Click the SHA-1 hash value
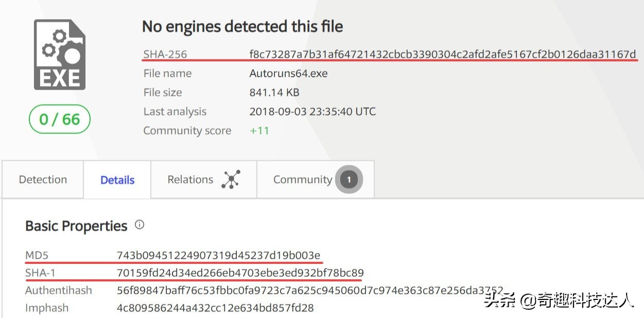Image resolution: width=644 pixels, height=318 pixels. coord(240,273)
